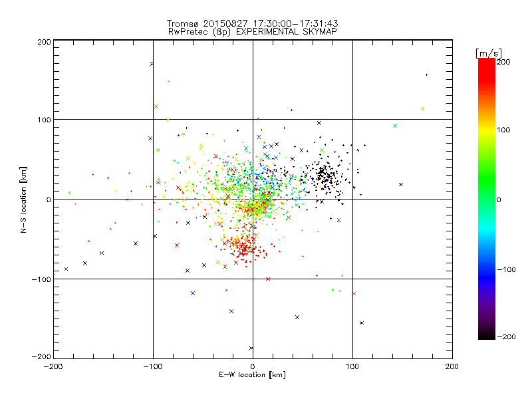This screenshot has width=532, height=399.
Task: Click the colorbar's "-100" label
Action: 506,269
